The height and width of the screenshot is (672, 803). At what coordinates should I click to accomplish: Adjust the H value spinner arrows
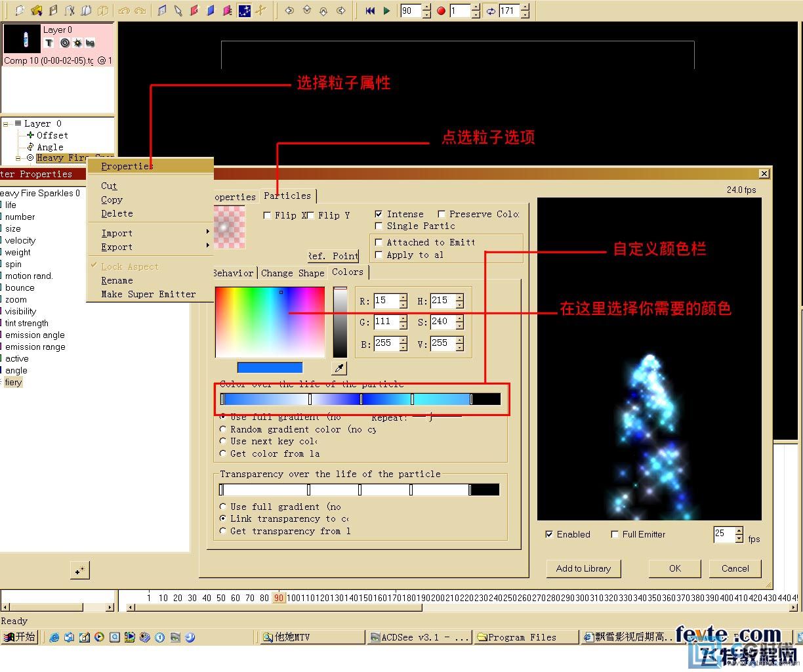[x=459, y=301]
